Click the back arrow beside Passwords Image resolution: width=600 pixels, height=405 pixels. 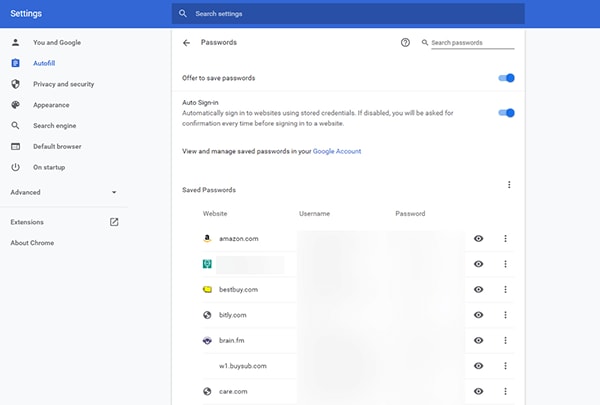click(x=186, y=43)
